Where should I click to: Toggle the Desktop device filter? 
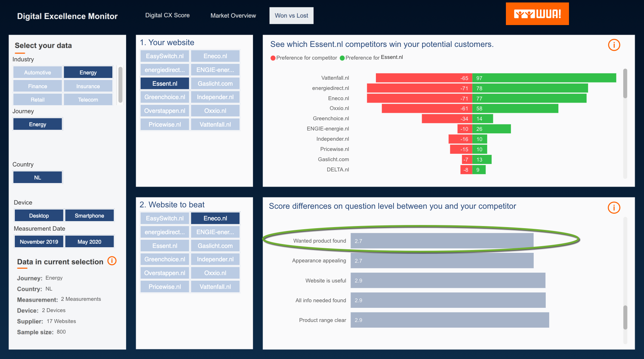pos(39,215)
